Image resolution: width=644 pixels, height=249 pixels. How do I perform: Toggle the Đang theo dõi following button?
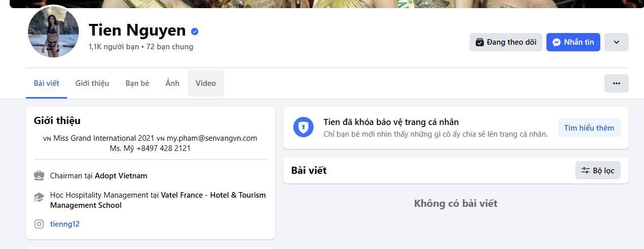[x=506, y=42]
